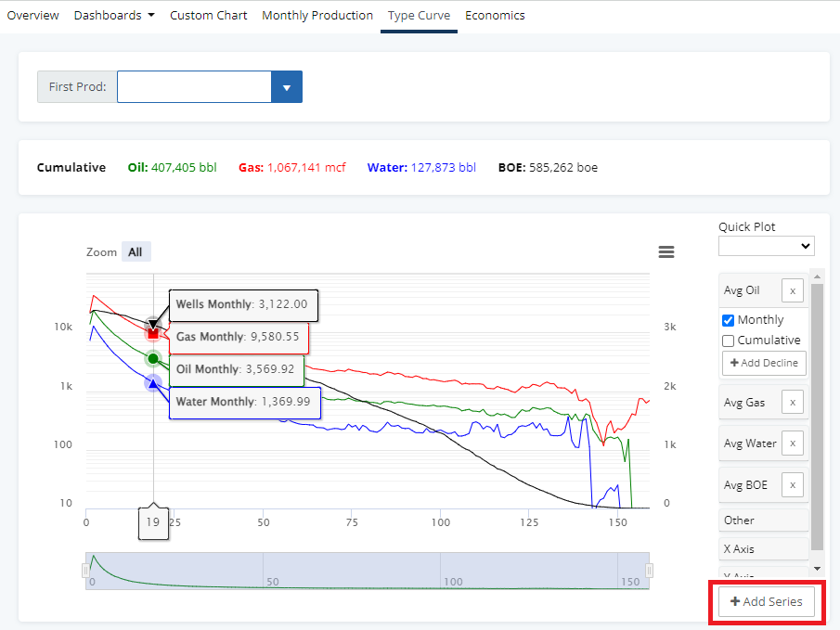Expand the X Axis section
Screen dimensions: 840x630
(763, 549)
